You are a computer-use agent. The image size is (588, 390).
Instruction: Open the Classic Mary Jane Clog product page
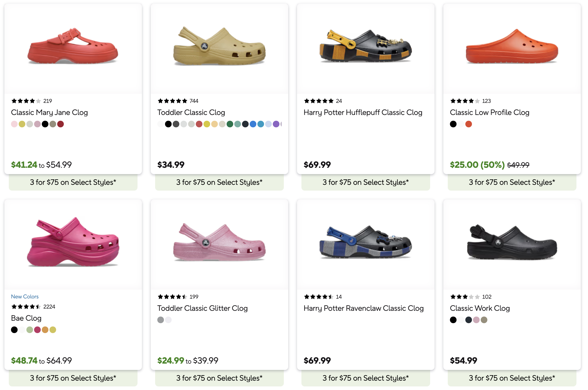[x=49, y=112]
